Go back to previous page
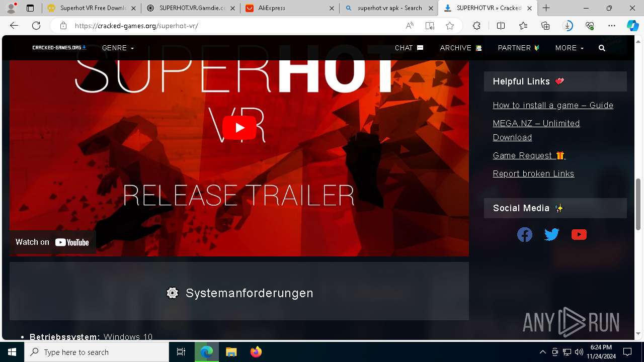The height and width of the screenshot is (362, 644). click(14, 26)
